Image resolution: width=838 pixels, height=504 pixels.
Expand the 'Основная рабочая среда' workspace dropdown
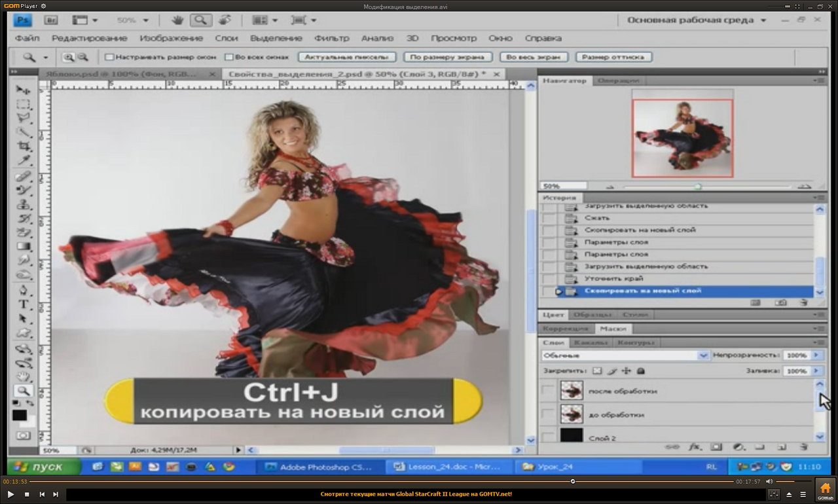tap(763, 20)
